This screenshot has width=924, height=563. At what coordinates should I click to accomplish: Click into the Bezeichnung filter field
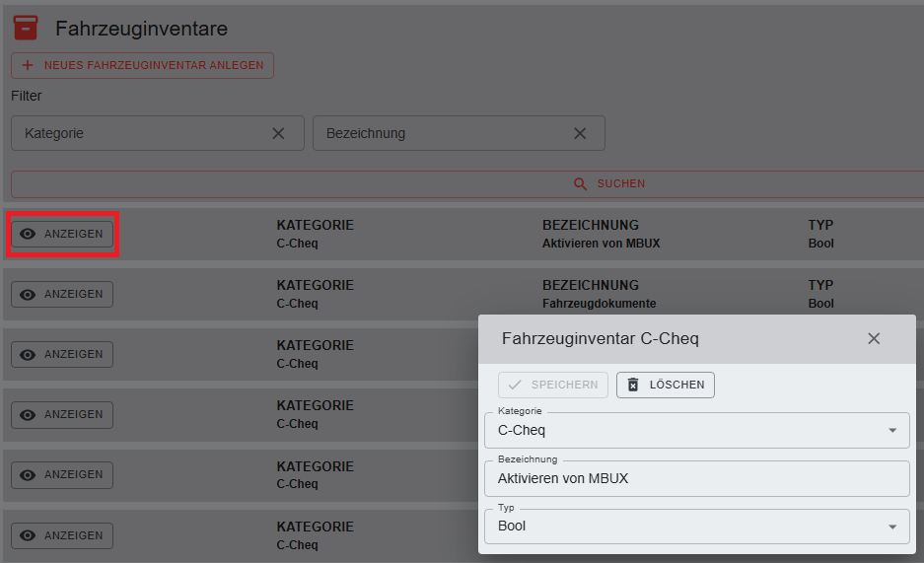coord(439,133)
